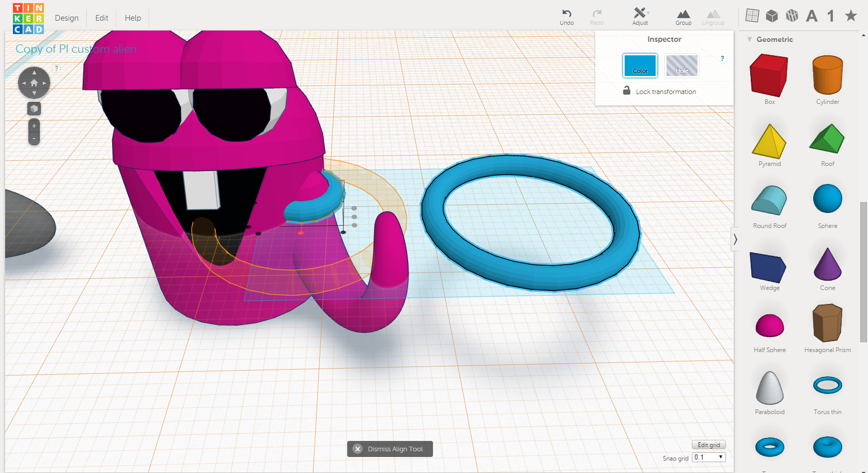Image resolution: width=868 pixels, height=473 pixels.
Task: Click the shapes panel scrollbar
Action: coord(863,272)
